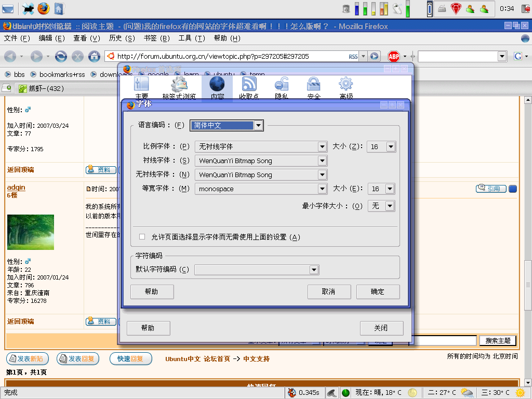This screenshot has width=532, height=399.
Task: Click the 搜索主题 button
Action: pyautogui.click(x=498, y=341)
